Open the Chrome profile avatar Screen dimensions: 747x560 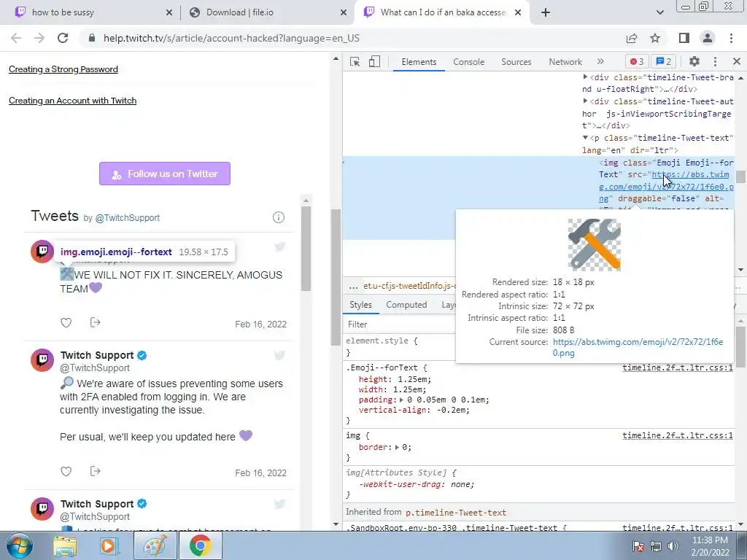click(708, 38)
